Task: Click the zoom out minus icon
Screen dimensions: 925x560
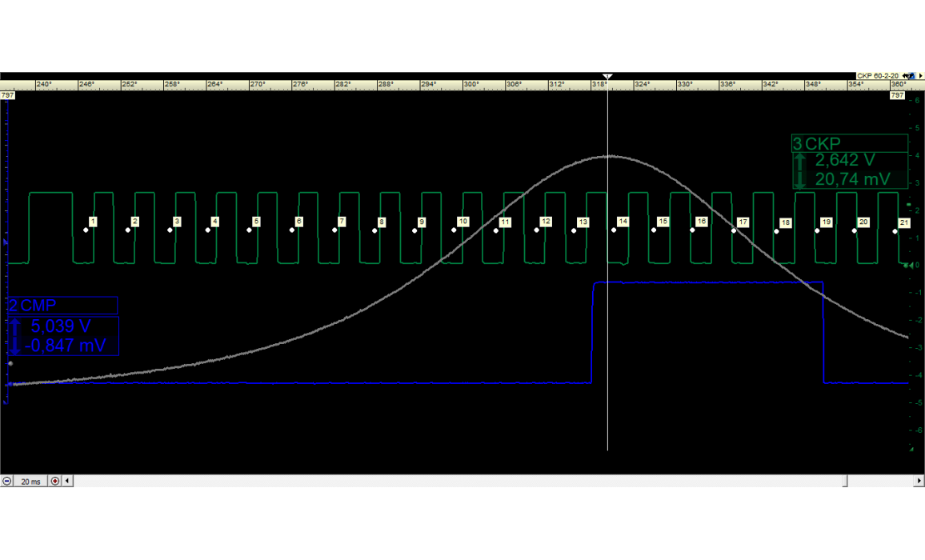Action: [x=7, y=482]
